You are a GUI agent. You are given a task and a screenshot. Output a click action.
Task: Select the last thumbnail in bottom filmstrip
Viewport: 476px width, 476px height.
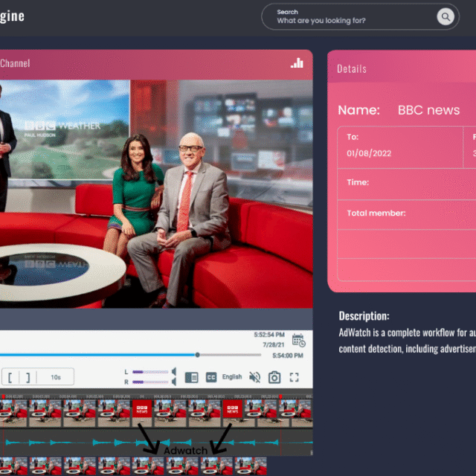click(251, 466)
